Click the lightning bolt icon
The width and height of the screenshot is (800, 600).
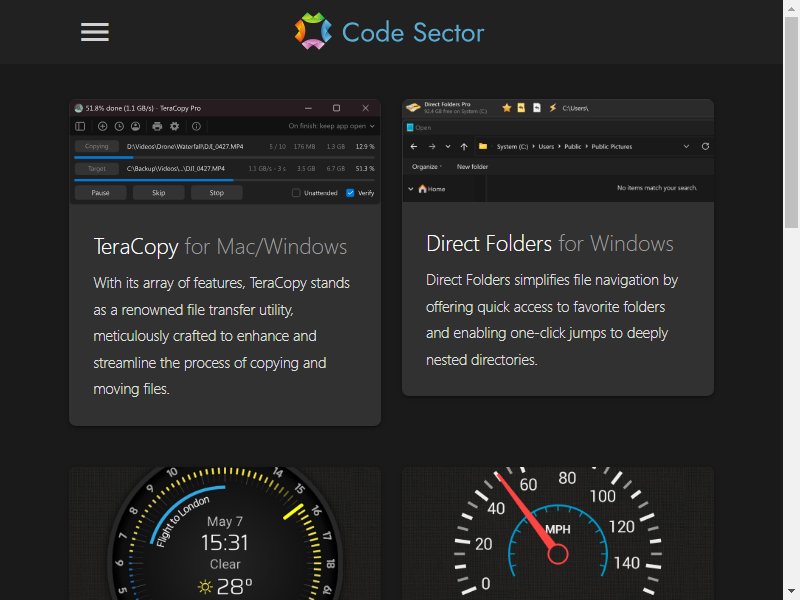[553, 108]
